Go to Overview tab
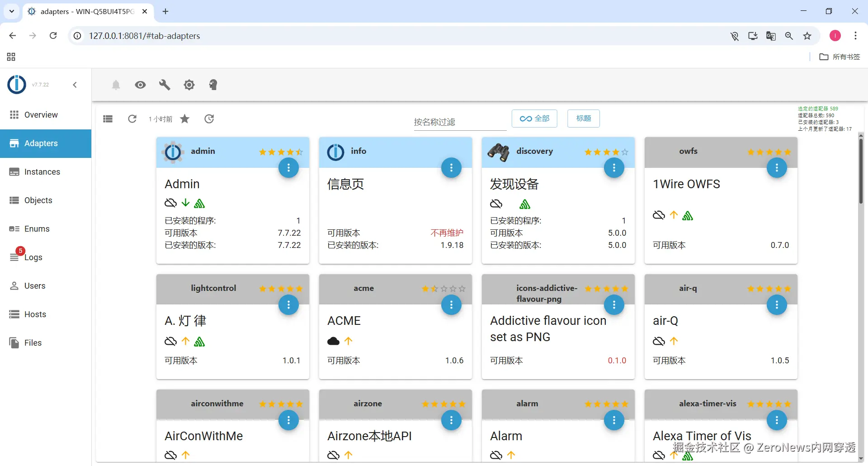This screenshot has width=868, height=466. (x=46, y=115)
